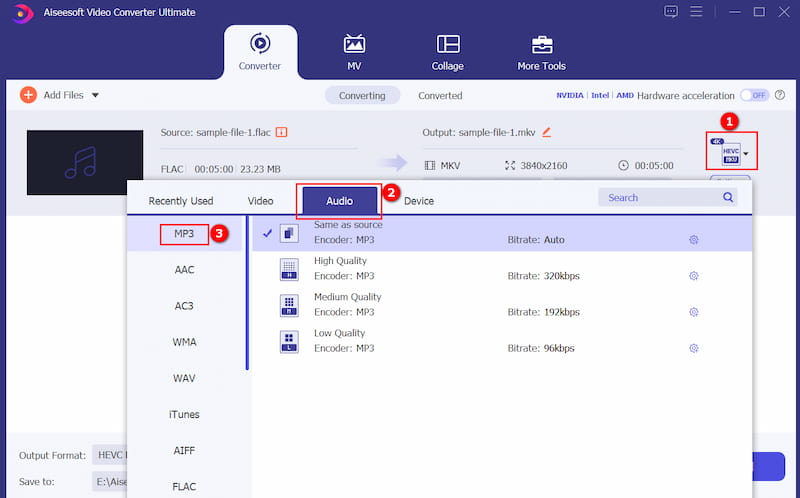
Task: Switch to Video format tab
Action: [x=260, y=201]
